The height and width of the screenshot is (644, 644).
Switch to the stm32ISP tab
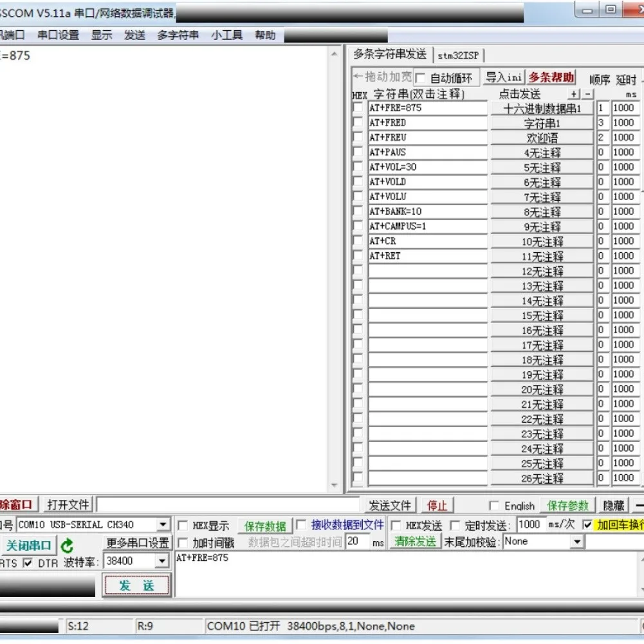(458, 55)
